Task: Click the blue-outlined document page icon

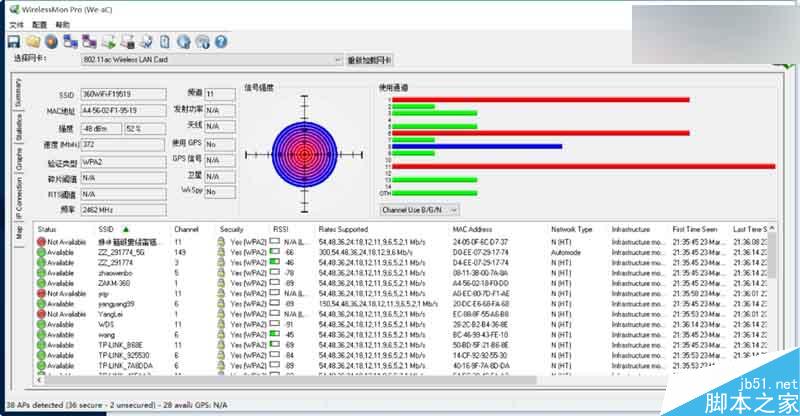Action: (x=165, y=41)
